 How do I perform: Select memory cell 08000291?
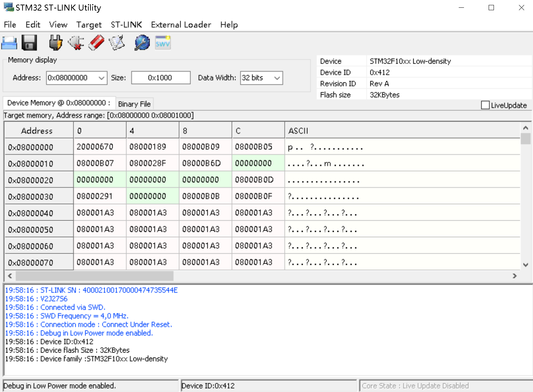point(100,196)
